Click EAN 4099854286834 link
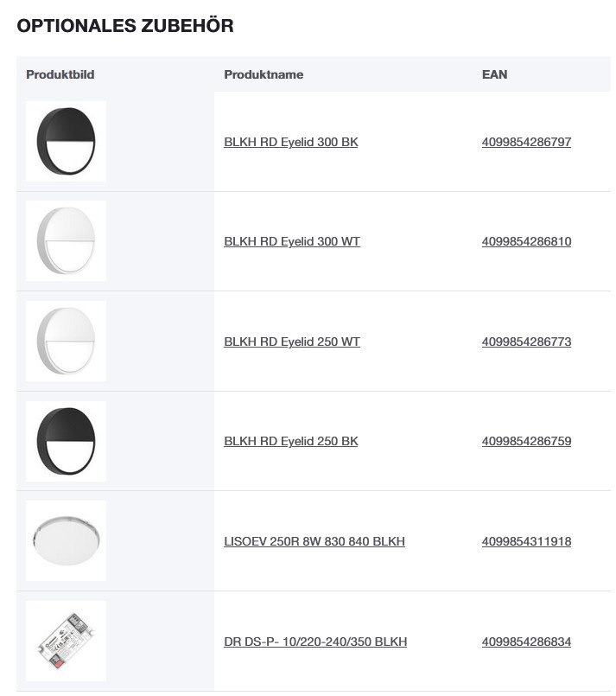The height and width of the screenshot is (696, 616). click(526, 642)
